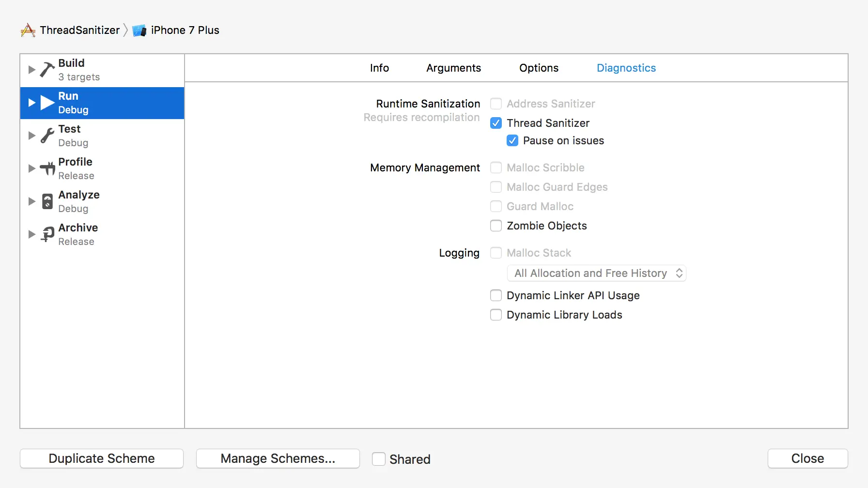Switch to the Arguments tab
This screenshot has width=868, height=488.
click(453, 68)
